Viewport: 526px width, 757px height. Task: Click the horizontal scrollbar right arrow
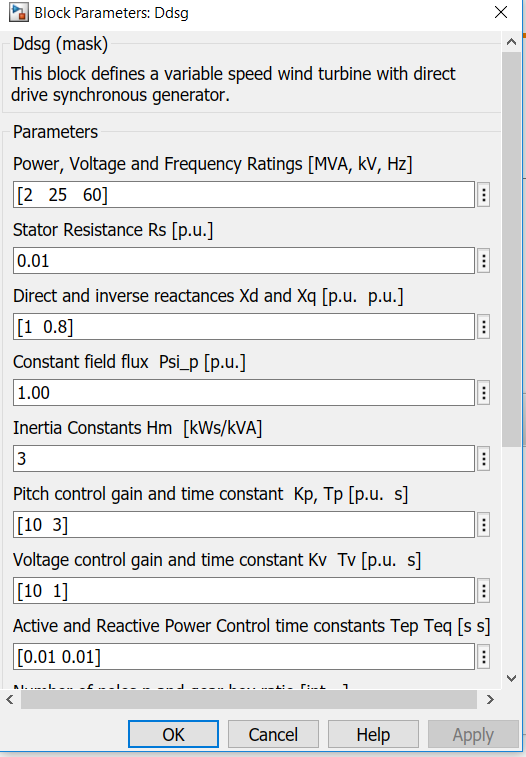490,700
